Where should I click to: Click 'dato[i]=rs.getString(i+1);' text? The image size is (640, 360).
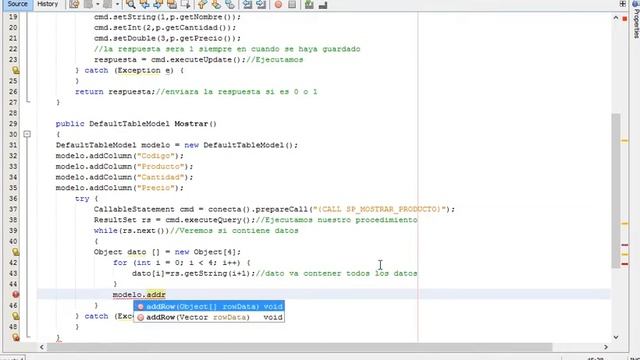click(x=193, y=273)
